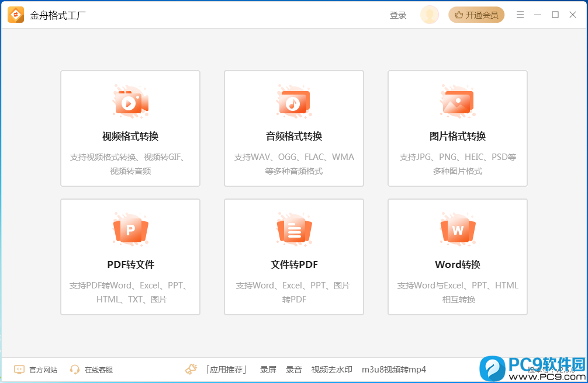
Task: Open the hamburger menu icon
Action: point(520,15)
